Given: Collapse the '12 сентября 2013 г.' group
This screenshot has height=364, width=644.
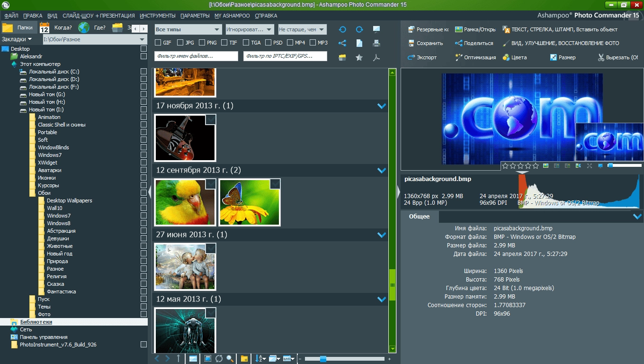Looking at the screenshot, I should tap(382, 171).
